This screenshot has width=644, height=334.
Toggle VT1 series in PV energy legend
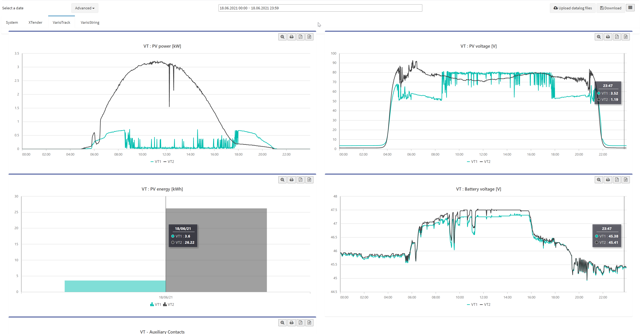click(x=155, y=305)
